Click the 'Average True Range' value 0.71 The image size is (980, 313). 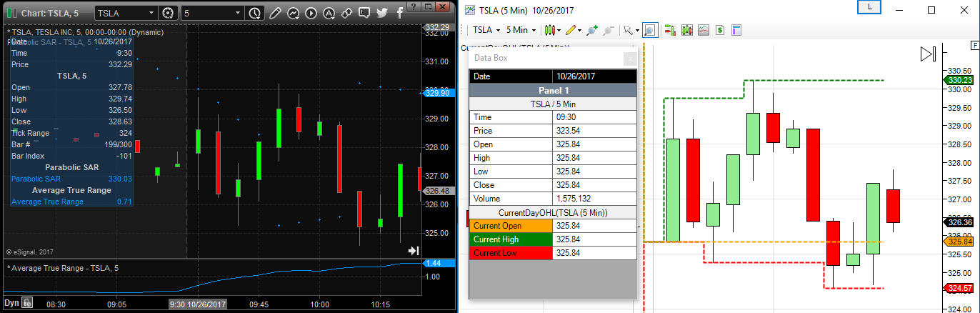coord(125,202)
